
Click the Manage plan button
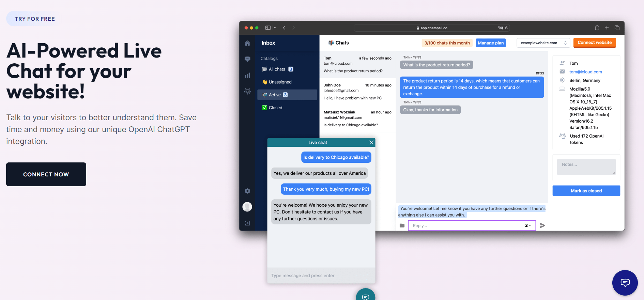click(491, 43)
